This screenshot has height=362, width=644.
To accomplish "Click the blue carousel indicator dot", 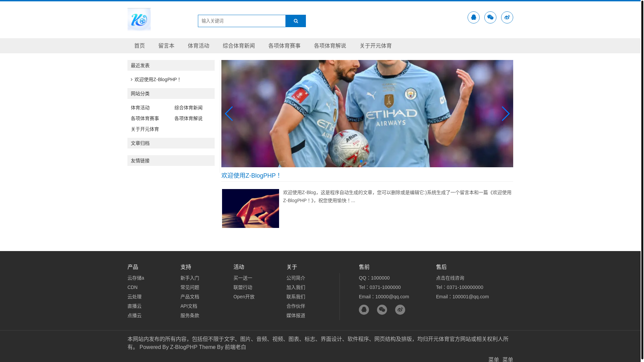I will (x=361, y=161).
